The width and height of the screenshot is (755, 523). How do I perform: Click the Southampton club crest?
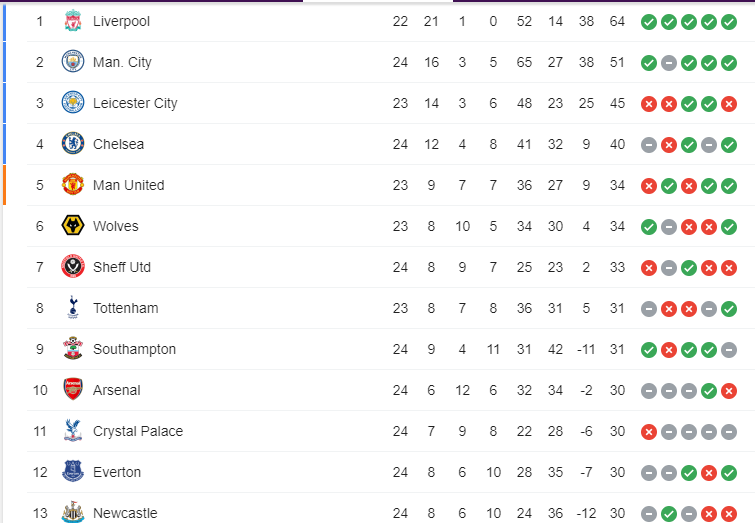coord(72,349)
